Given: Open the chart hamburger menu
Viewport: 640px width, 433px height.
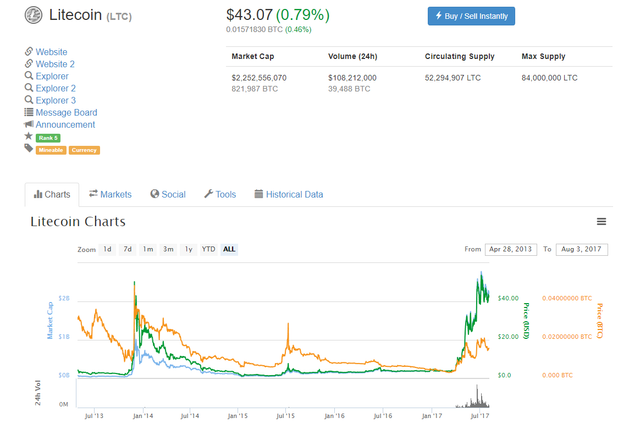Looking at the screenshot, I should coord(601,222).
